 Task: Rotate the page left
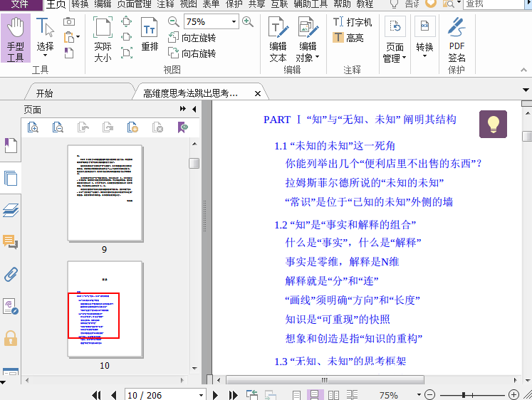[x=192, y=38]
